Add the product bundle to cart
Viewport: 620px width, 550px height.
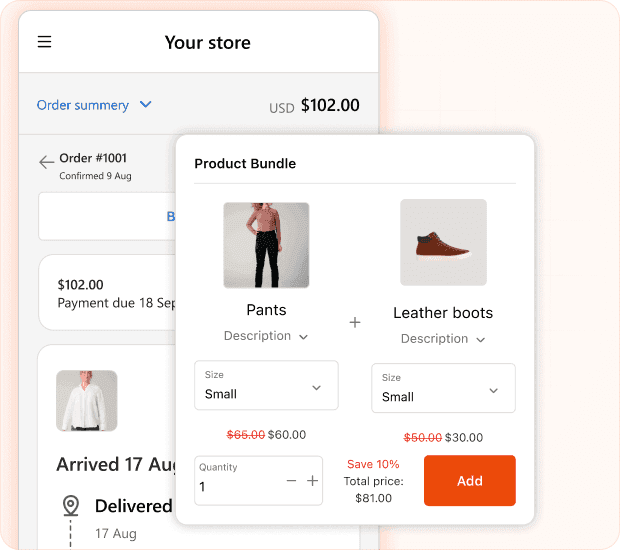(470, 480)
